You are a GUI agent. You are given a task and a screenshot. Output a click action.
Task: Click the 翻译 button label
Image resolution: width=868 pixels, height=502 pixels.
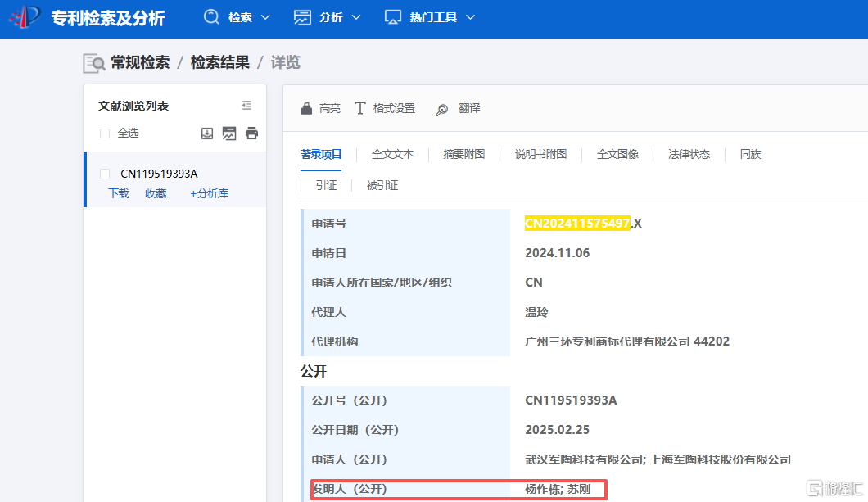click(x=469, y=108)
